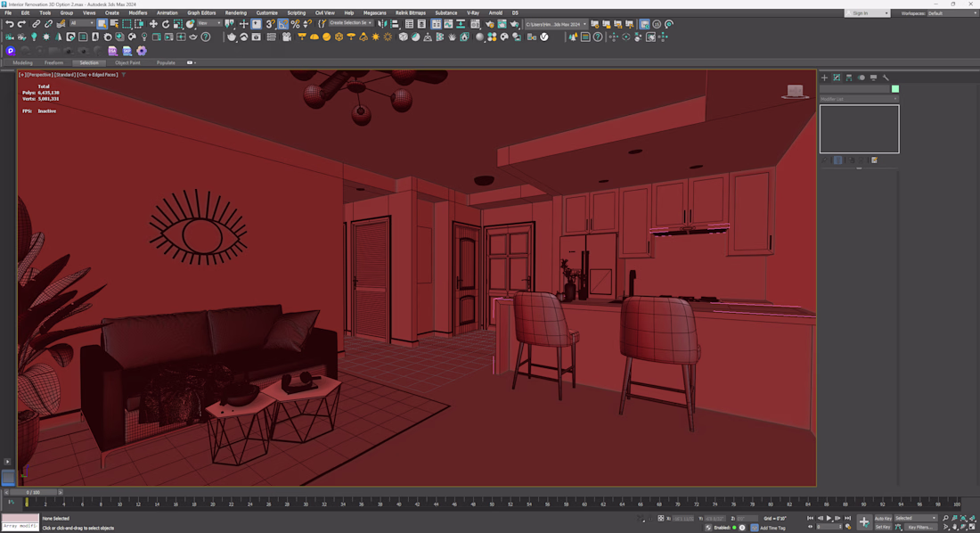Click the V-Ray sun light icon
This screenshot has width=980, height=533.
[376, 37]
